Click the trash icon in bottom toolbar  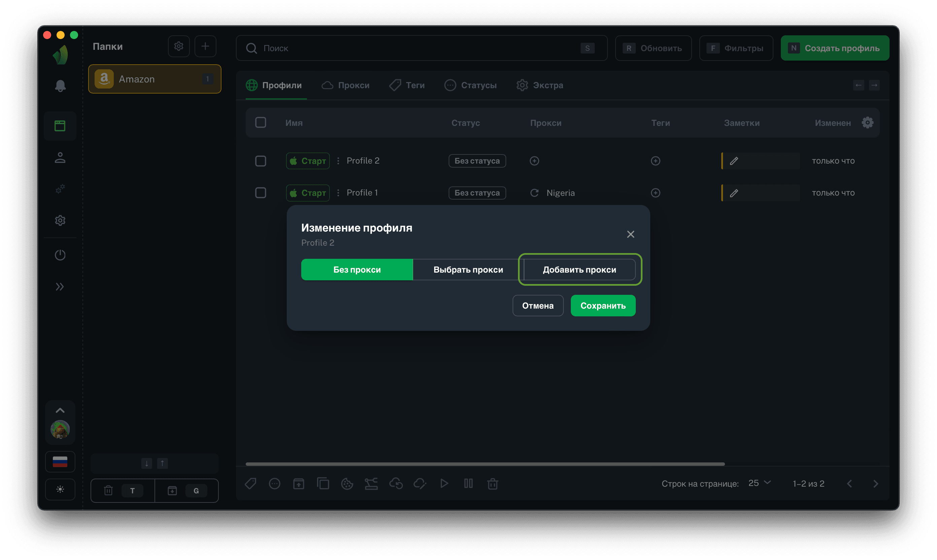492,483
